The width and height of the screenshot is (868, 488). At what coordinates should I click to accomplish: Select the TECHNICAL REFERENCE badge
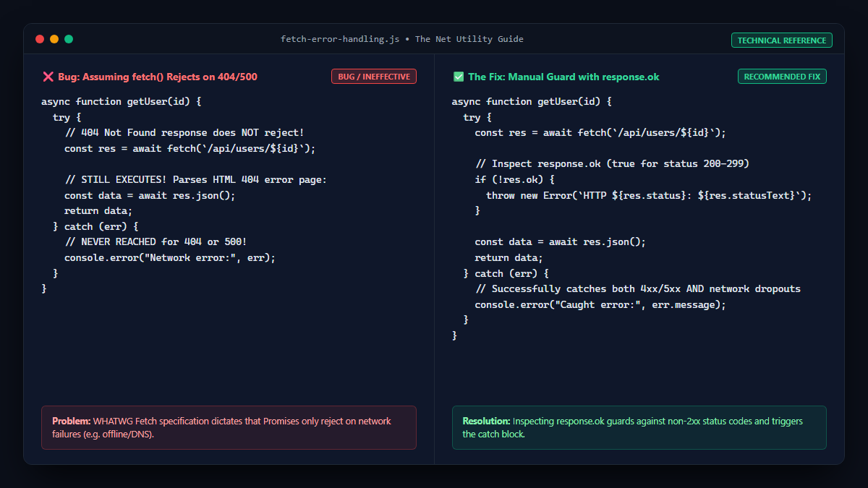[782, 40]
